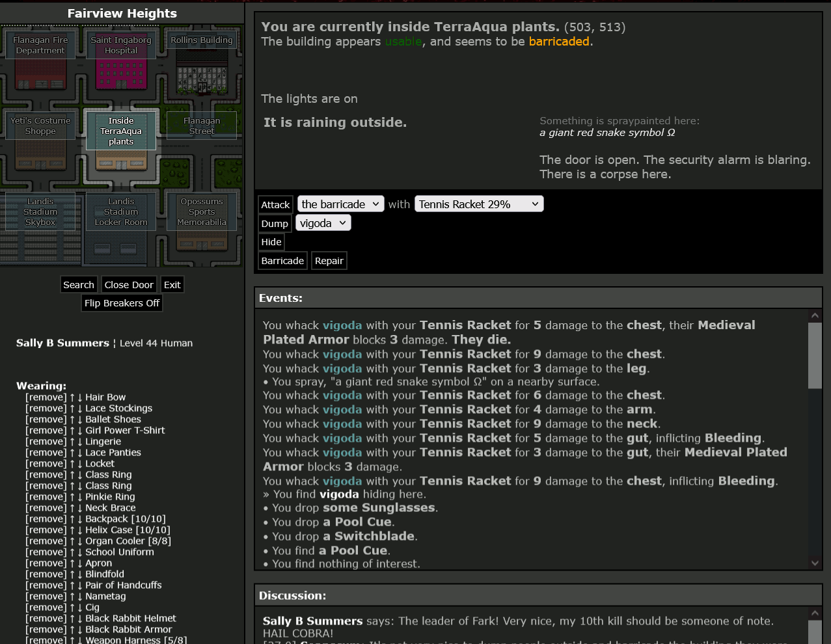Viewport: 831px width, 644px height.
Task: Click the Events panel scroll down arrow
Action: [x=815, y=563]
